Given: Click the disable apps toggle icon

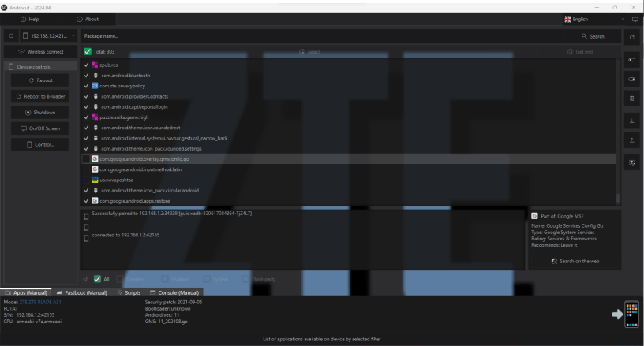Looking at the screenshot, I should tap(632, 60).
